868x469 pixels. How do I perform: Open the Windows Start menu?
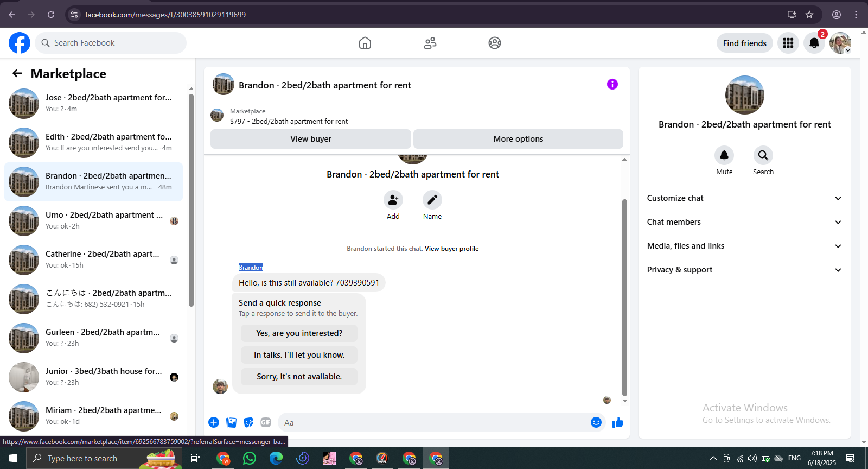pyautogui.click(x=13, y=458)
